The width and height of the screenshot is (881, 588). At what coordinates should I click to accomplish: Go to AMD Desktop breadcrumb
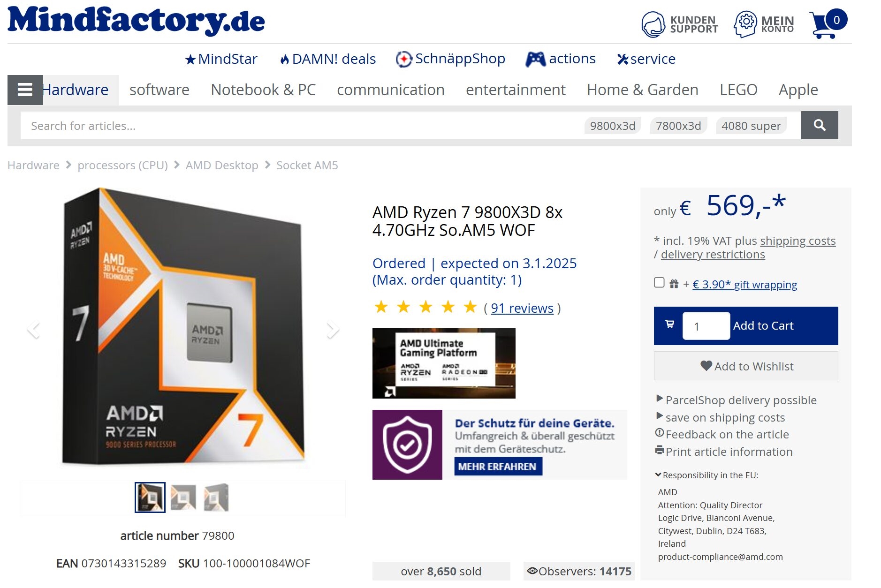[222, 165]
